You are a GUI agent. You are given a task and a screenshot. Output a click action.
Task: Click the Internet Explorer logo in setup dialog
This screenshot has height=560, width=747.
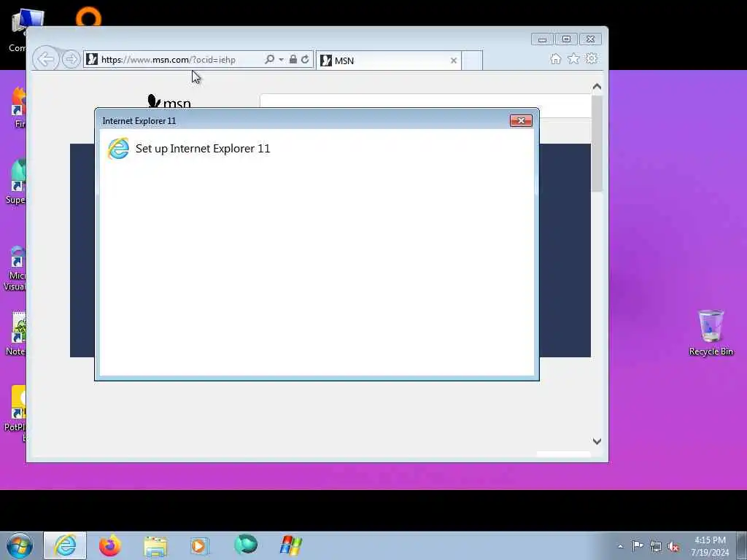tap(118, 149)
